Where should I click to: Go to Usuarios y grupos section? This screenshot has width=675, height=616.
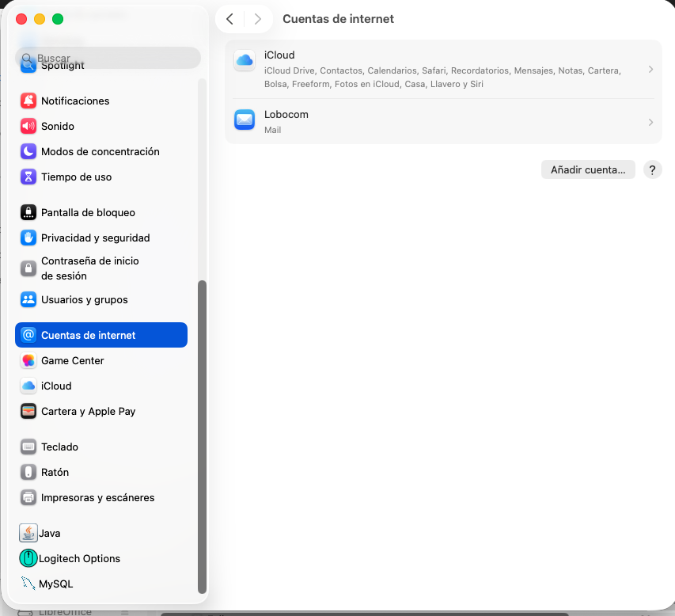(84, 299)
